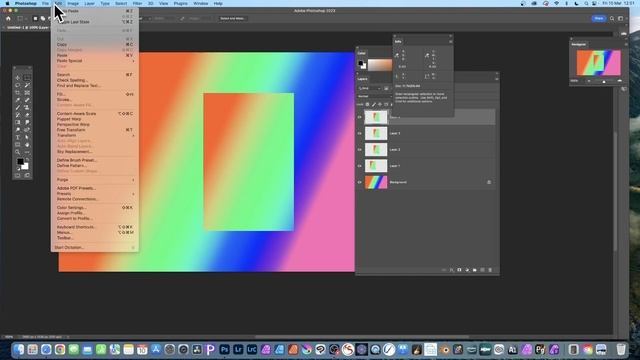Viewport: 640px width, 360px height.
Task: Select the Brush tool
Action: tap(18, 108)
